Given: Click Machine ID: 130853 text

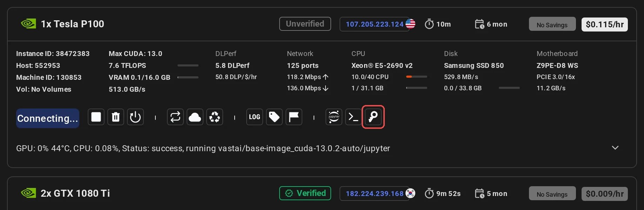Looking at the screenshot, I should (x=49, y=77).
